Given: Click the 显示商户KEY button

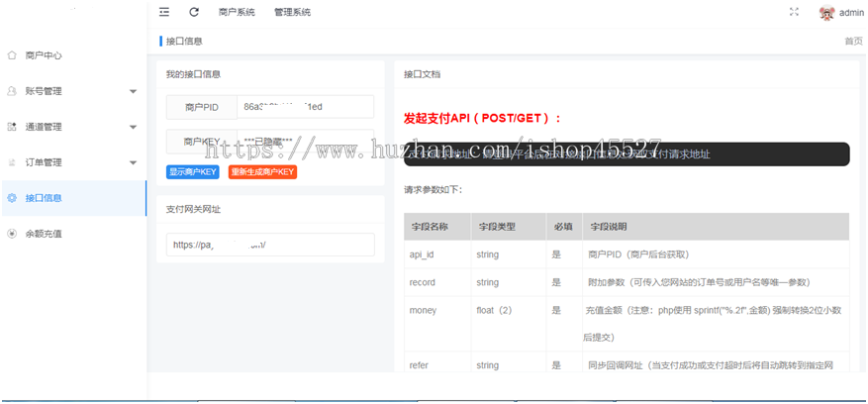Looking at the screenshot, I should pyautogui.click(x=193, y=171).
